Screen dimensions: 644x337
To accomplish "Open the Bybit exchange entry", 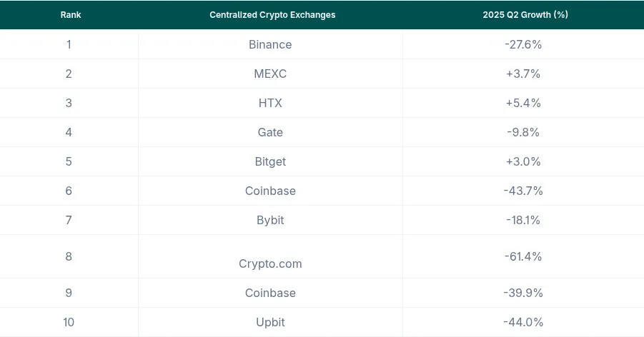I will pyautogui.click(x=270, y=220).
